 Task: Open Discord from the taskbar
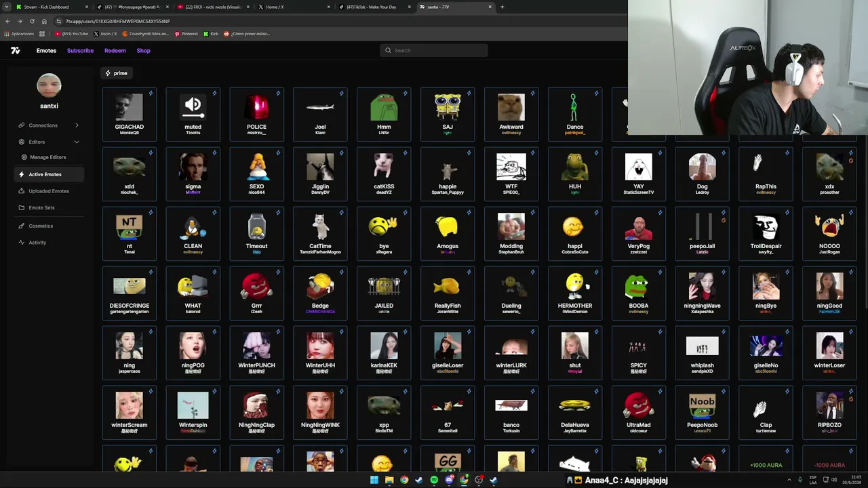[x=449, y=480]
